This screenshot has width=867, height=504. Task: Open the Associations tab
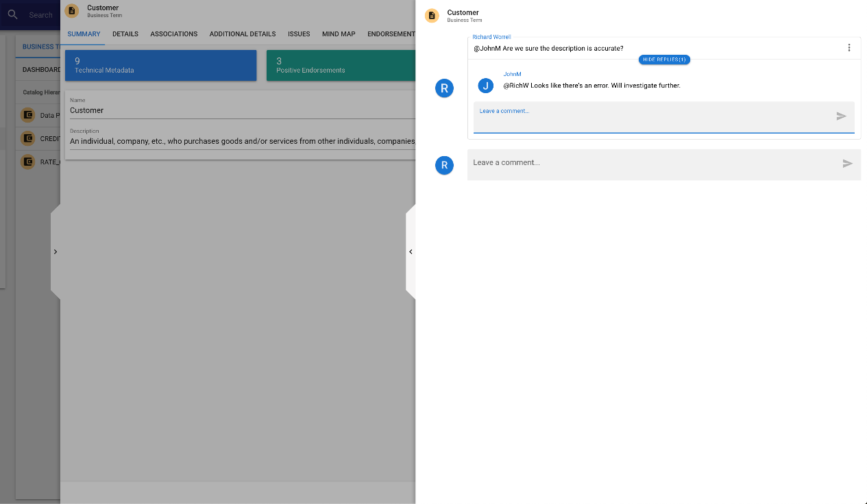pos(174,34)
